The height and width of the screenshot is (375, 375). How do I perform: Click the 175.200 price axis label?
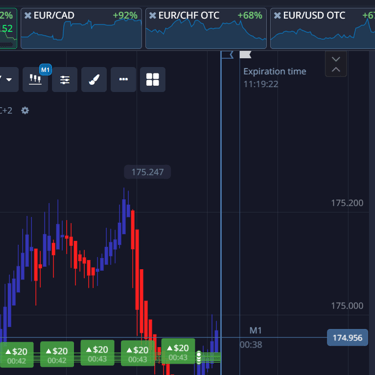347,203
